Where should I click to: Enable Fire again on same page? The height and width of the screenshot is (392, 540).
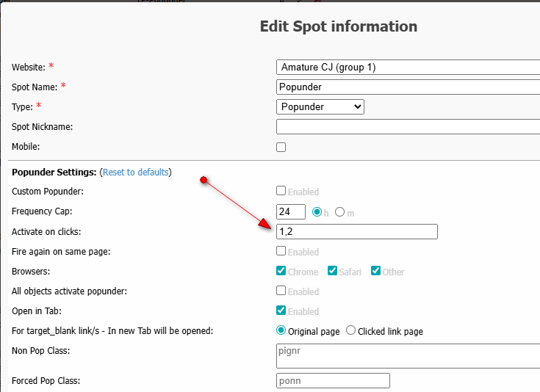click(281, 251)
